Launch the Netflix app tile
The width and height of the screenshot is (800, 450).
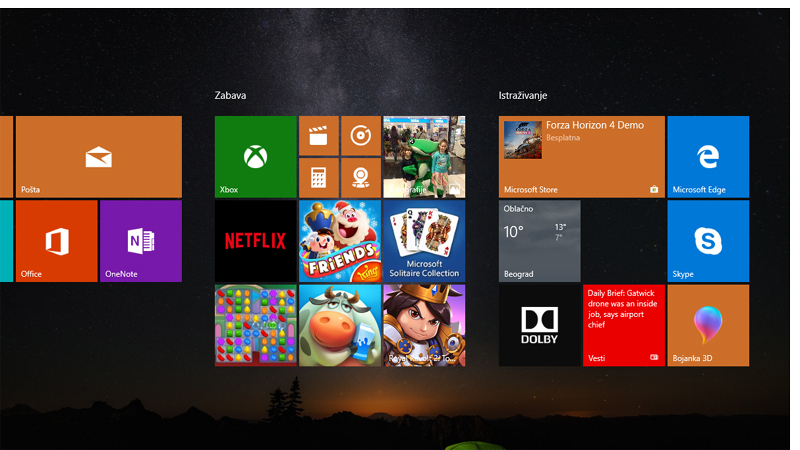click(255, 241)
